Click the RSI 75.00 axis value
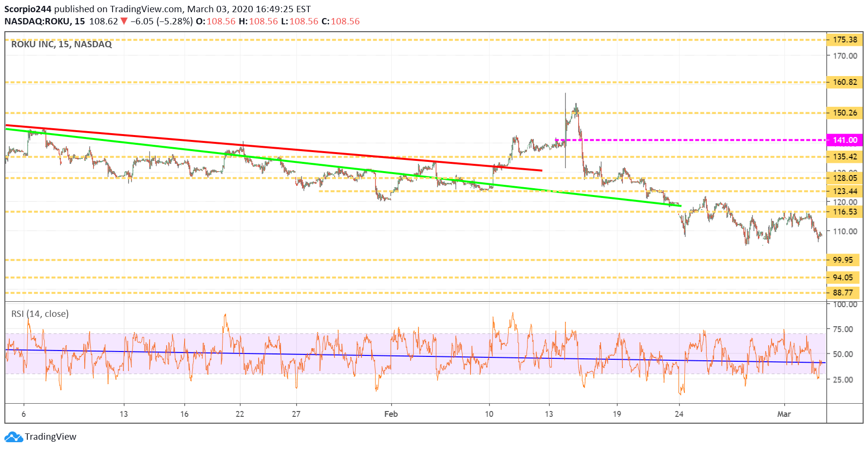Viewport: 868px width, 450px height. (843, 330)
